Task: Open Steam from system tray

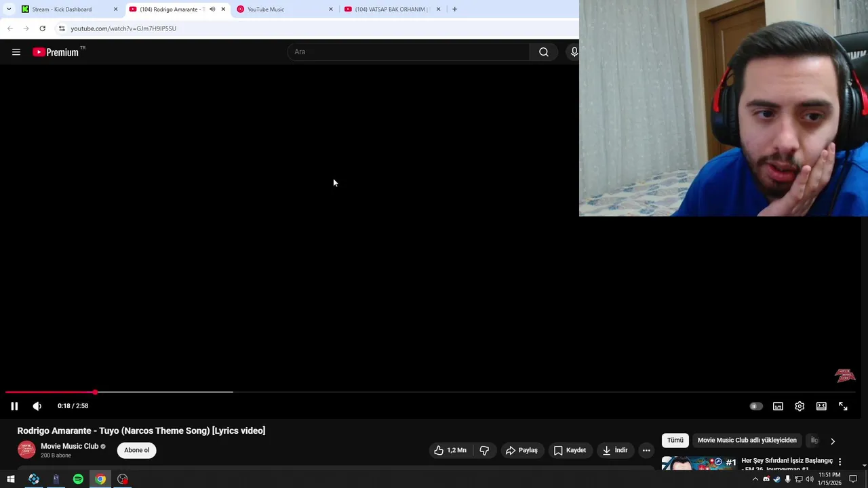Action: pyautogui.click(x=777, y=479)
